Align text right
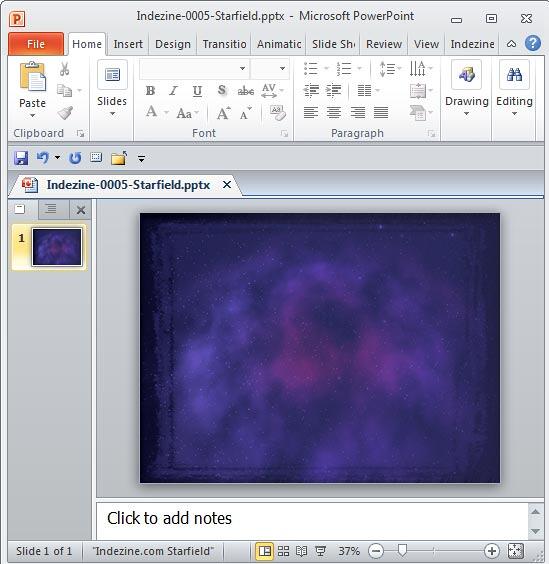Screen dimensions: 549x564 pyautogui.click(x=358, y=113)
